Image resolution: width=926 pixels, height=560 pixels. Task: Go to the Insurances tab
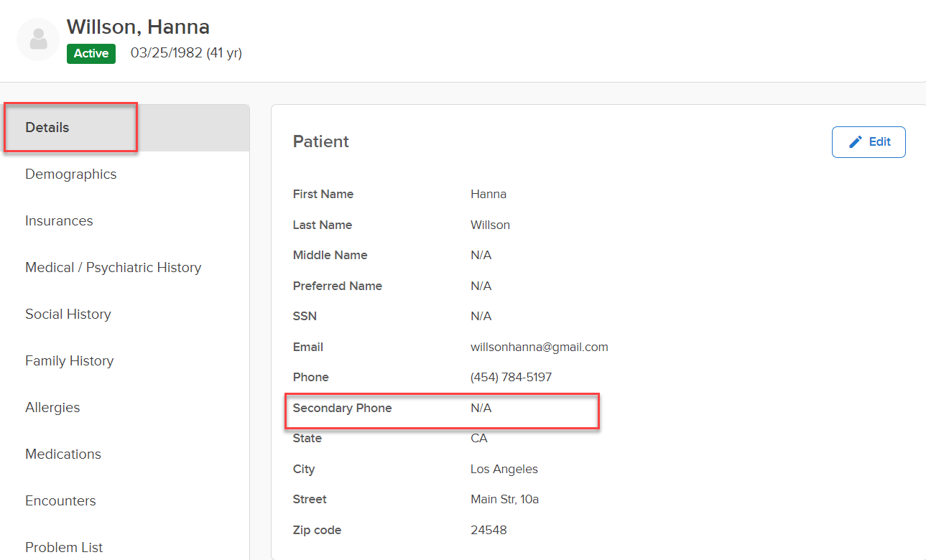[59, 221]
